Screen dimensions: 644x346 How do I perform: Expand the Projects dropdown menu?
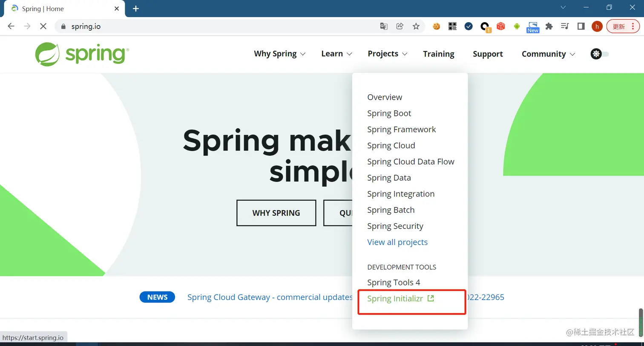click(x=388, y=54)
